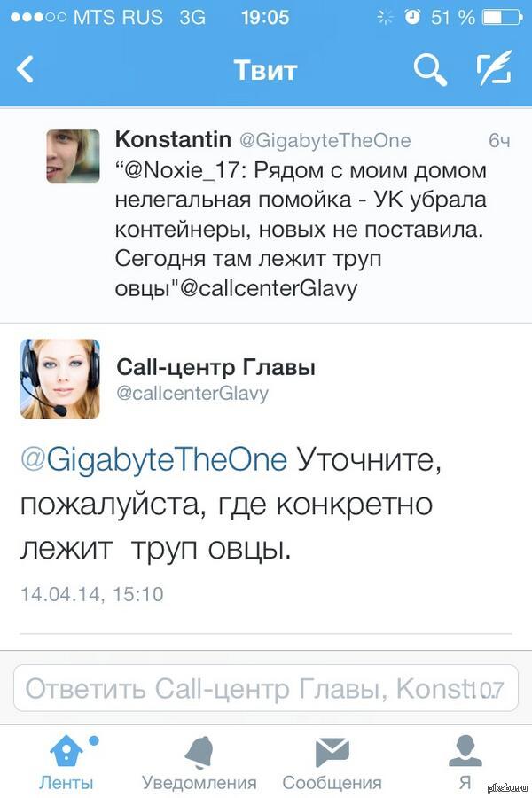Open the Ленты home tab
The height and width of the screenshot is (798, 532).
[x=66, y=763]
